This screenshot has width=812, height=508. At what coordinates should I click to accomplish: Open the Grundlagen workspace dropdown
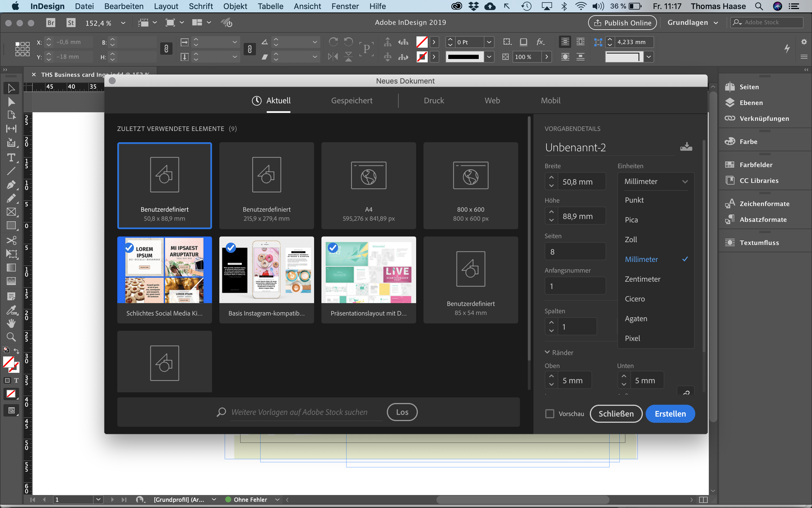pyautogui.click(x=692, y=23)
